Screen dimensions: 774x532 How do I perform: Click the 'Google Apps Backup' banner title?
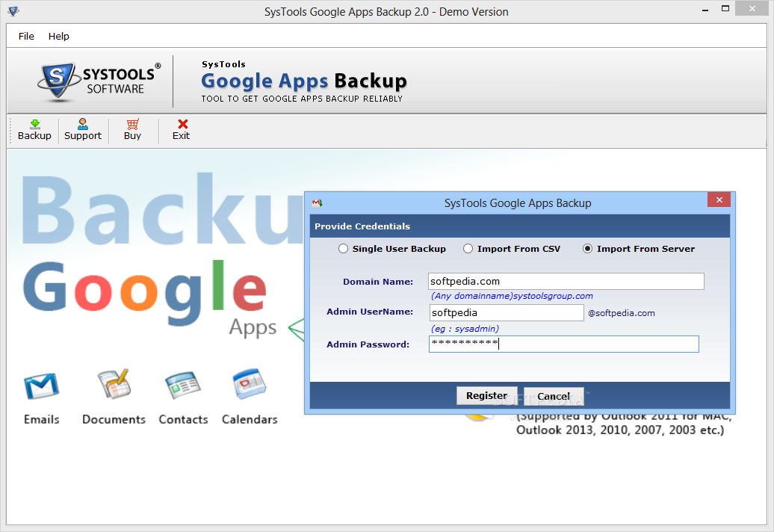coord(304,81)
